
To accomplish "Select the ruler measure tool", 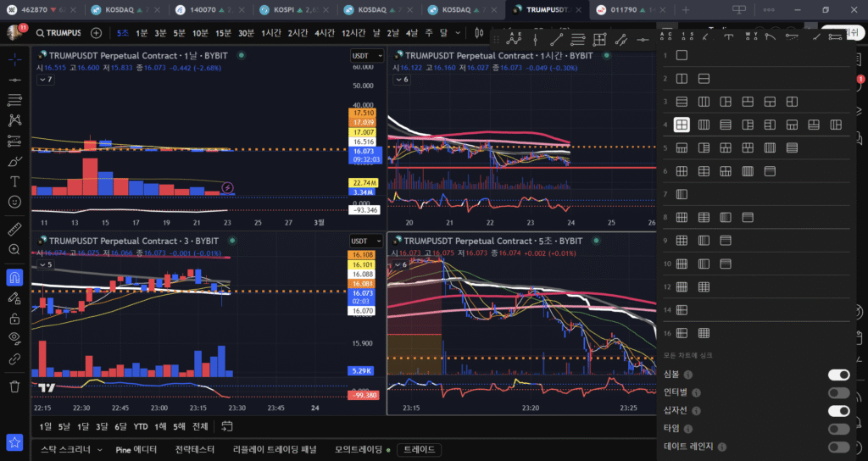I will [x=14, y=229].
